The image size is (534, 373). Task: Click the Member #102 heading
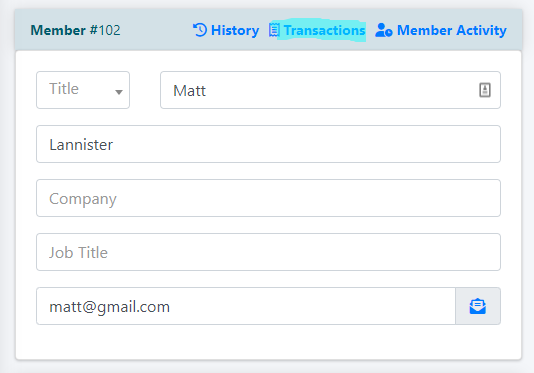pos(75,30)
